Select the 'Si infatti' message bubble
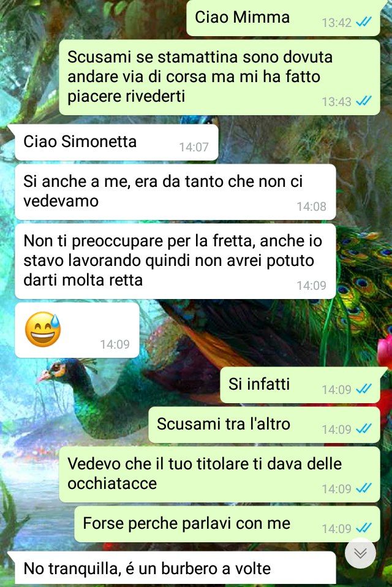 coord(300,385)
